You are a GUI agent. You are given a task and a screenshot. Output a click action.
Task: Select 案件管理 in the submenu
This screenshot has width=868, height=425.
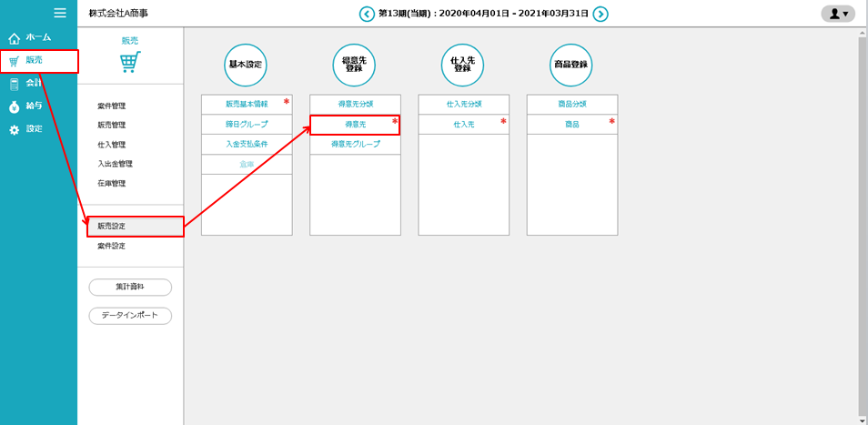[112, 106]
